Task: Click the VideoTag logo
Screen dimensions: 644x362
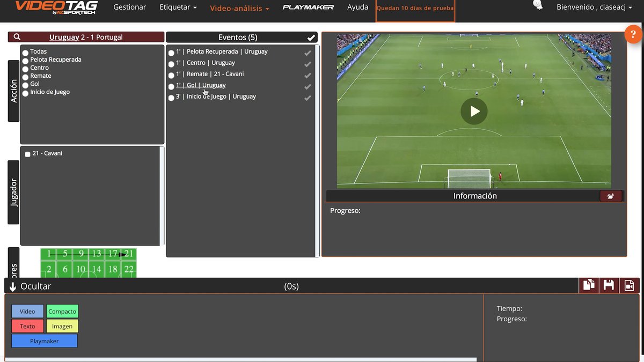Action: point(56,7)
